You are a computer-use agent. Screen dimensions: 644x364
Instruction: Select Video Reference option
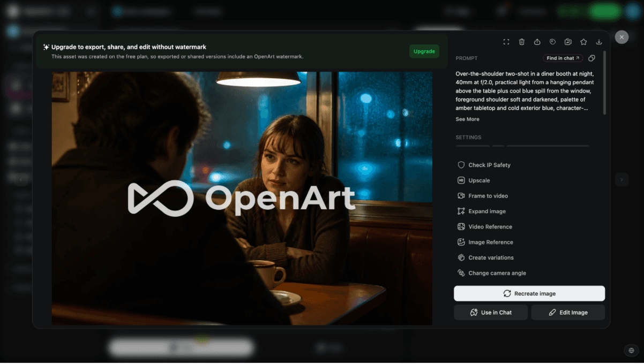tap(485, 227)
